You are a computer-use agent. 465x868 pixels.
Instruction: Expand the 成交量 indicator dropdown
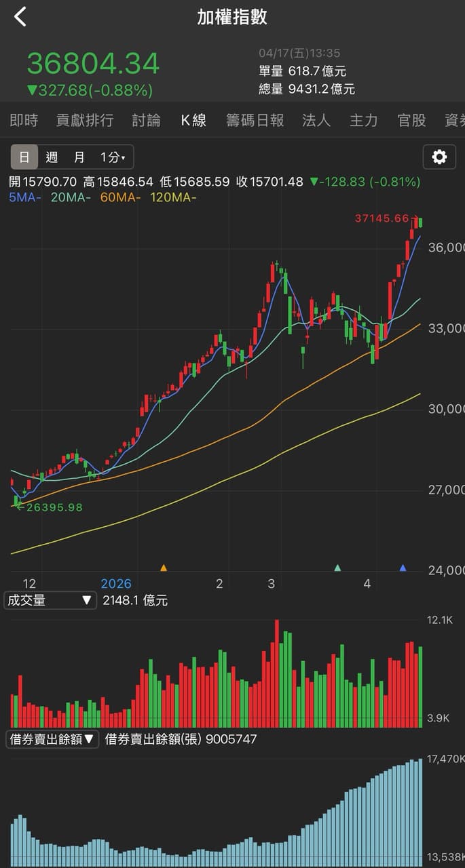coord(50,600)
